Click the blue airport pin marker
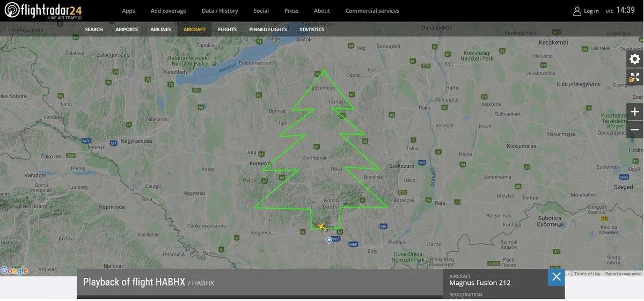The image size is (644, 301). [x=329, y=240]
